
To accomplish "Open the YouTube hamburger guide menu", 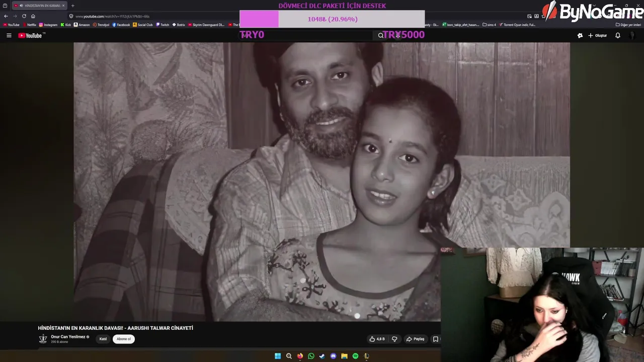I will [x=9, y=35].
